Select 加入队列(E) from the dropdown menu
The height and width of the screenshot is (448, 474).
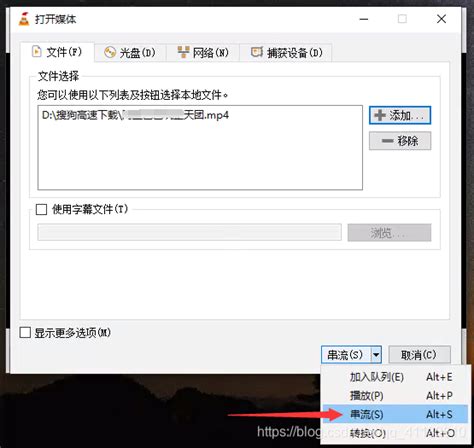click(x=395, y=377)
